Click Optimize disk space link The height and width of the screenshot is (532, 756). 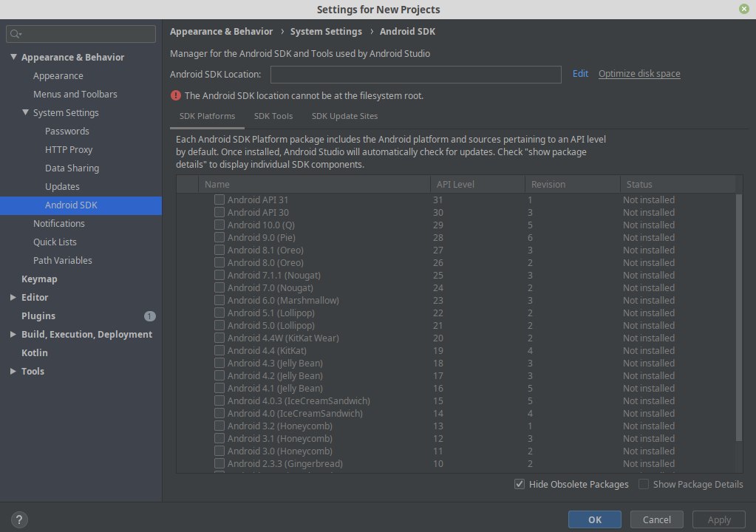[x=639, y=74]
